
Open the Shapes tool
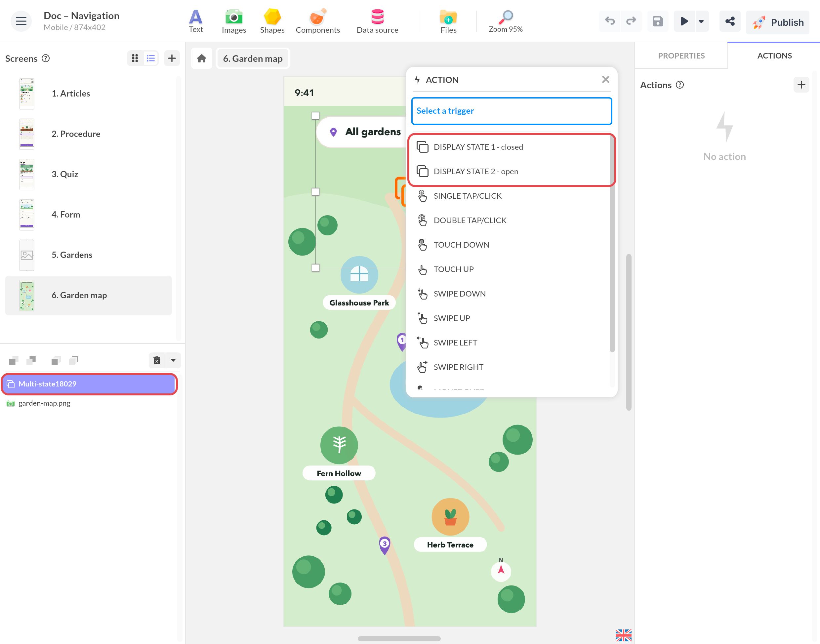coord(272,21)
